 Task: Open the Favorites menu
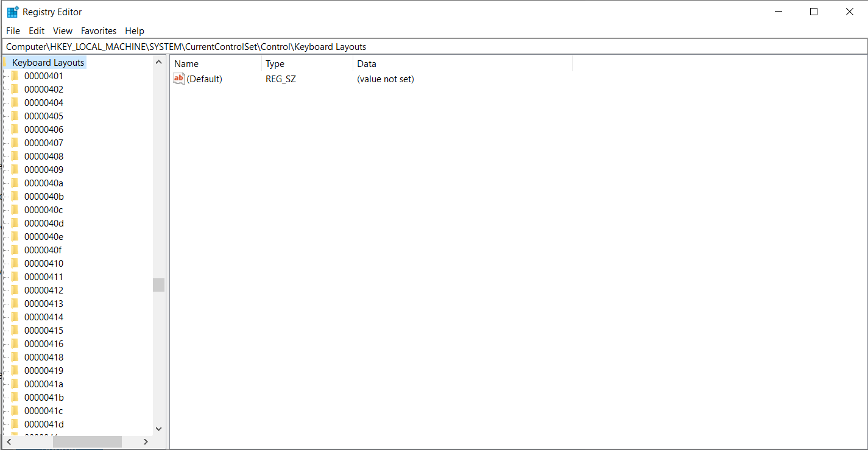pos(99,30)
